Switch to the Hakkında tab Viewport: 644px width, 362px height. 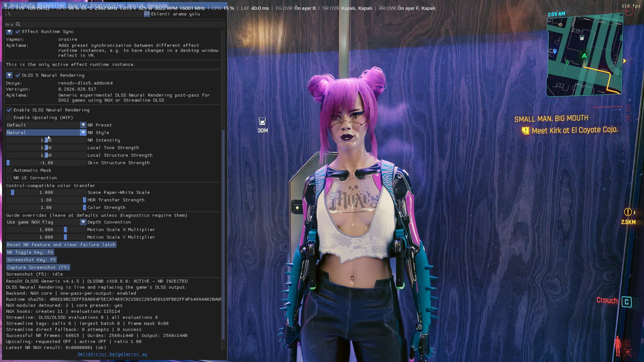(x=157, y=5)
